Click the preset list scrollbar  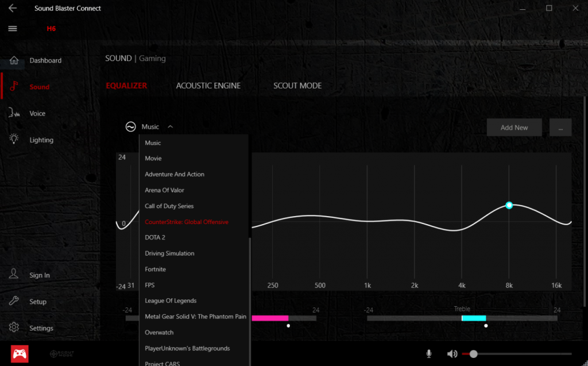pos(250,302)
